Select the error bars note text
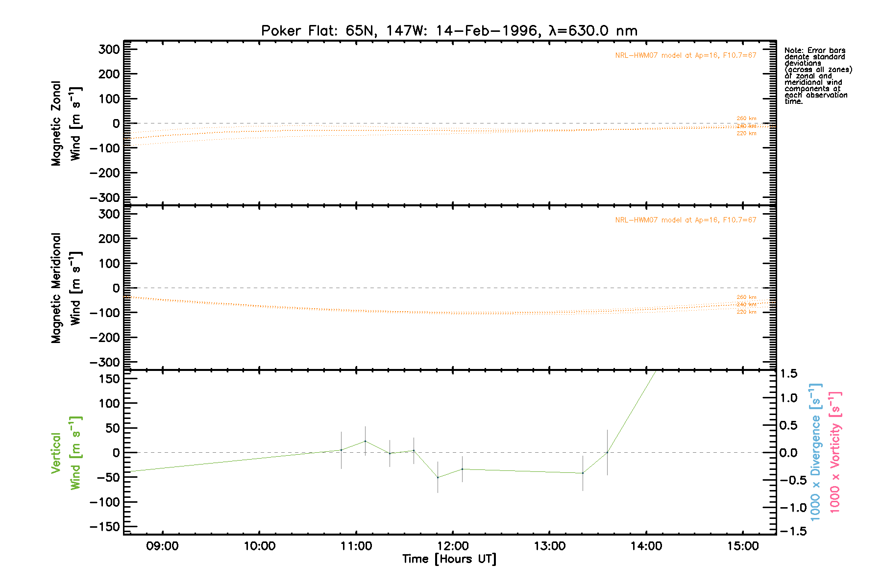Image resolution: width=882 pixels, height=588 pixels. [817, 76]
